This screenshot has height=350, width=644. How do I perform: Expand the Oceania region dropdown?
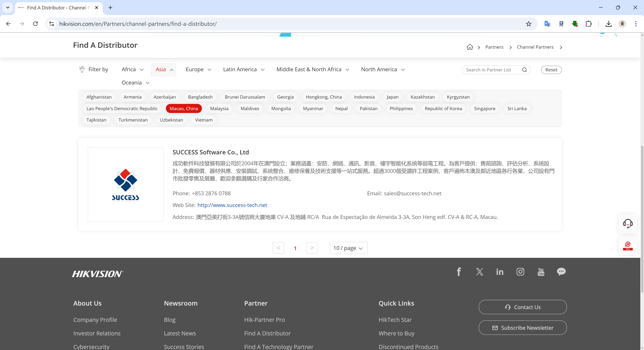click(x=135, y=83)
